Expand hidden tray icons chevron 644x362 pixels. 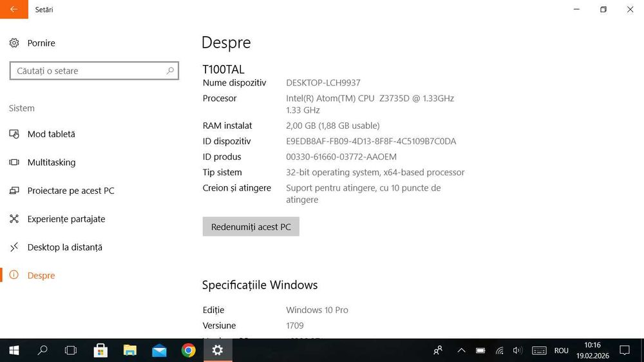coord(461,350)
